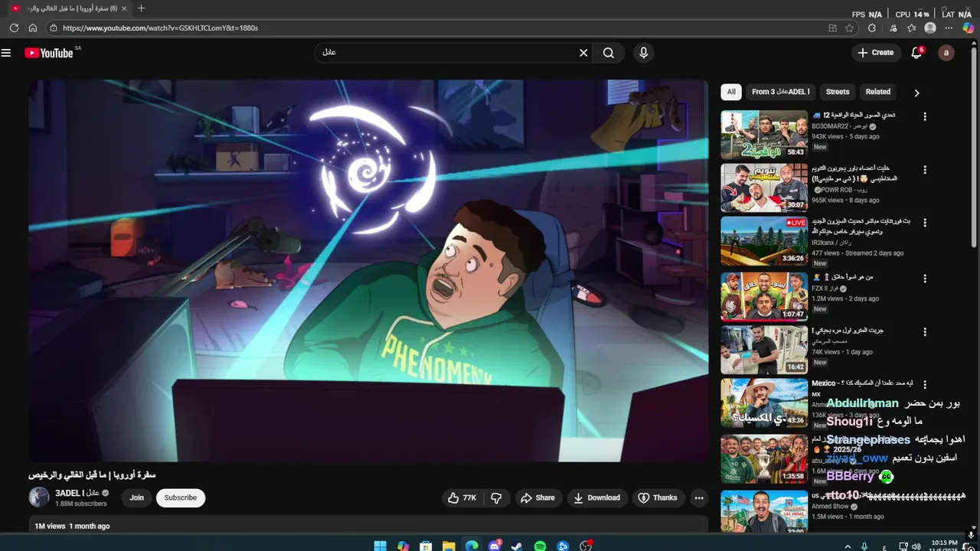
Task: Open Discord from the taskbar
Action: (495, 546)
